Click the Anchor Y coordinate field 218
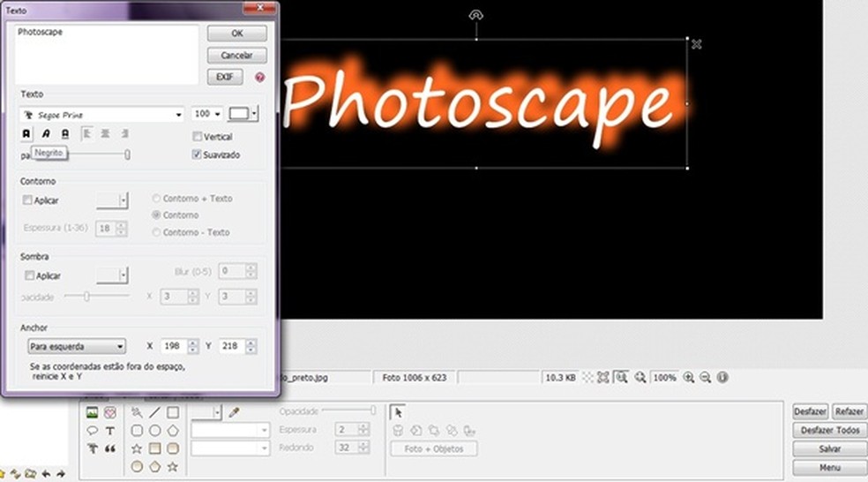This screenshot has height=482, width=868. (232, 346)
